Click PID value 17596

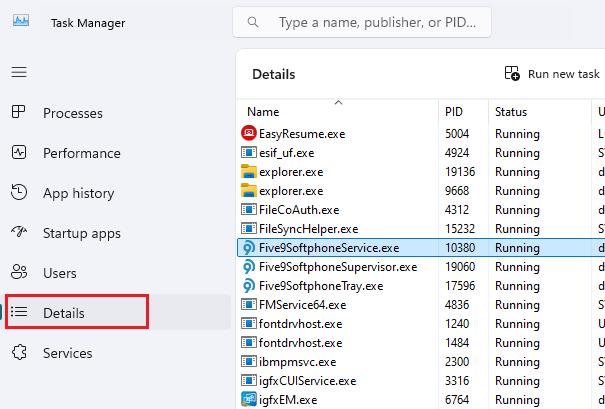point(460,286)
